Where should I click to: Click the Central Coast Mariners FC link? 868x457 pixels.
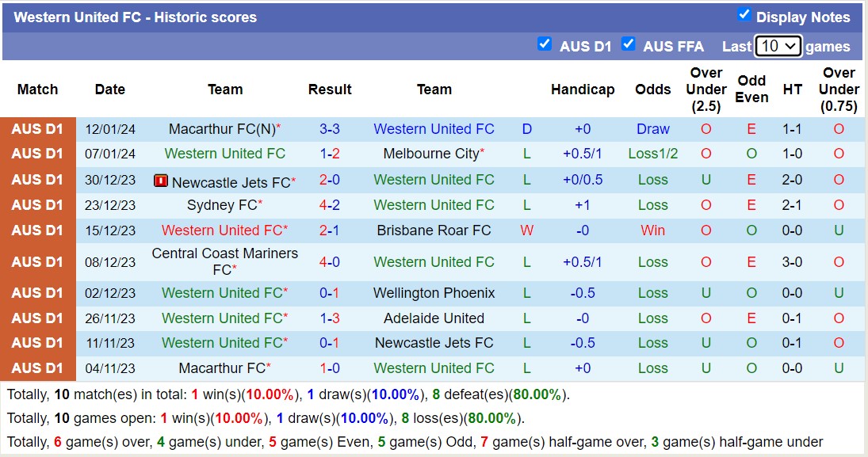point(224,255)
